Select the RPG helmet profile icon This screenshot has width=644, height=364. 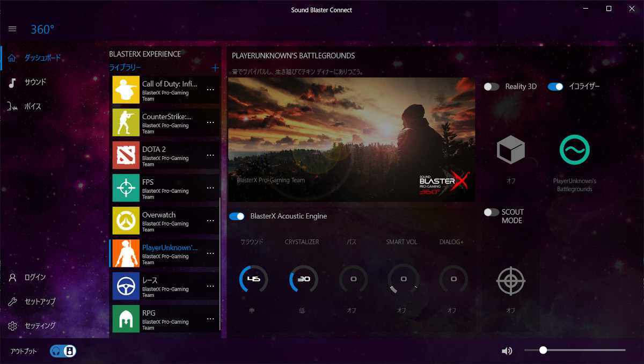tap(126, 319)
